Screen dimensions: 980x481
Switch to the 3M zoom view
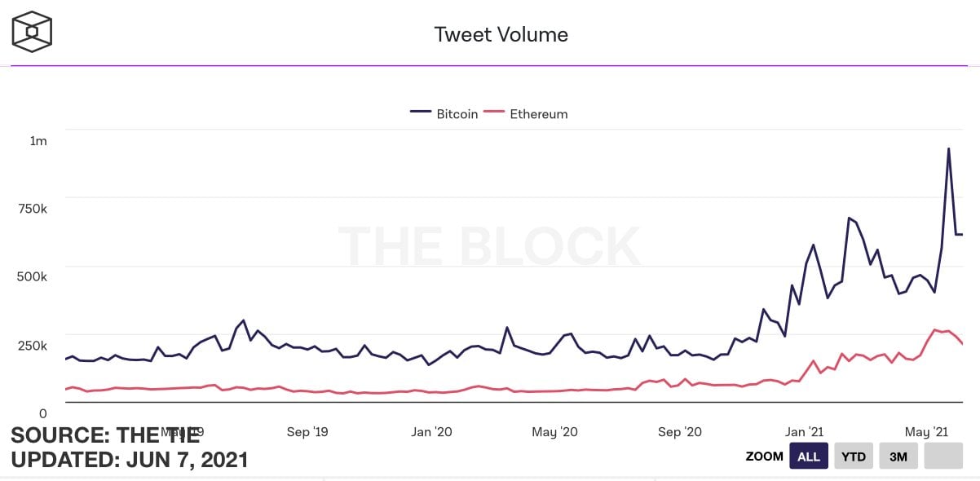[898, 456]
